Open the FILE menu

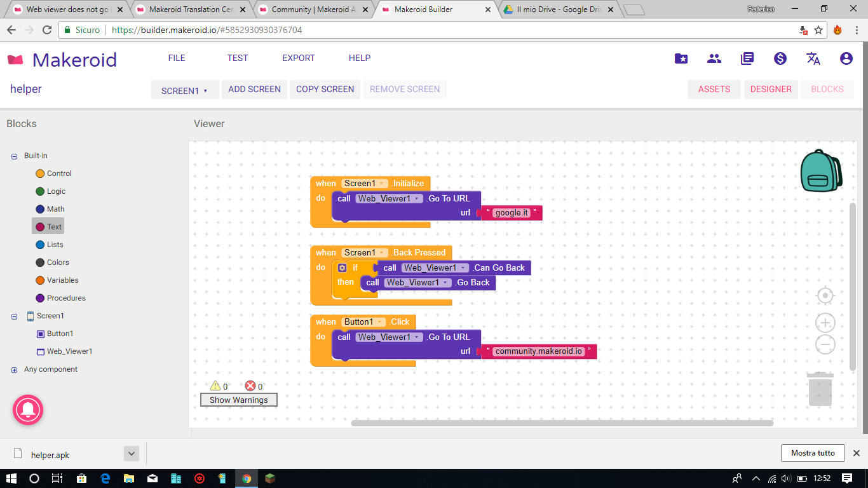point(177,58)
